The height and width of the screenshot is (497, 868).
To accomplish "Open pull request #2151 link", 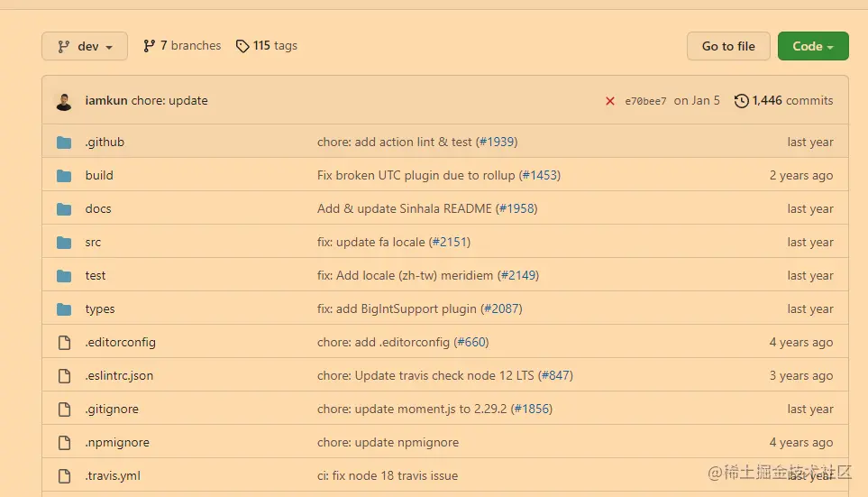I will pos(450,243).
